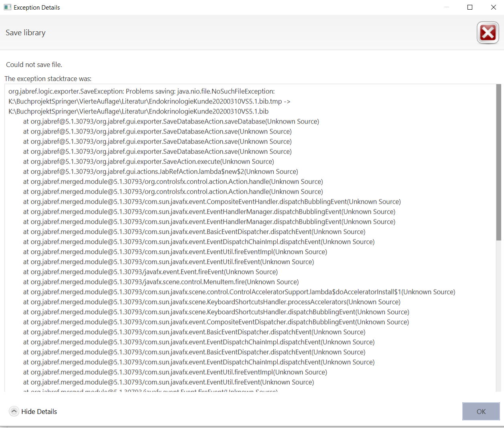Screen dimensions: 504x428
Task: Click the .bib.tmp file path line
Action: (149, 101)
